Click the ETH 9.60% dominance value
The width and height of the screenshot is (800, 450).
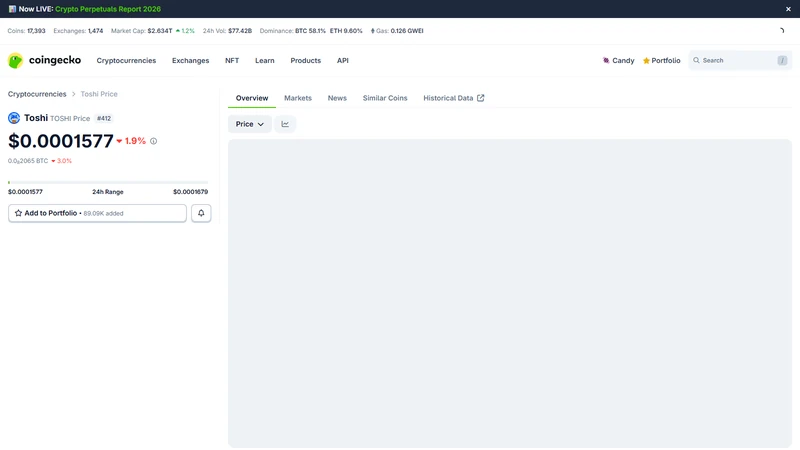tap(346, 31)
